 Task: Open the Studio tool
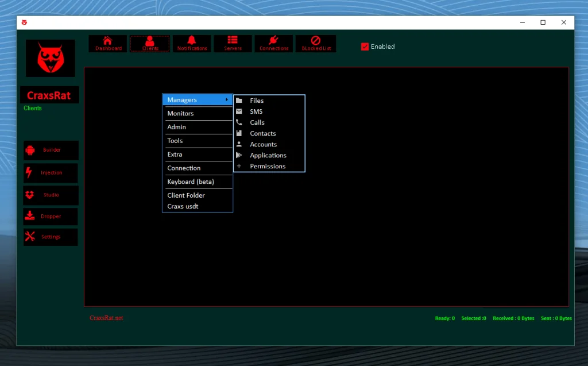tap(50, 195)
